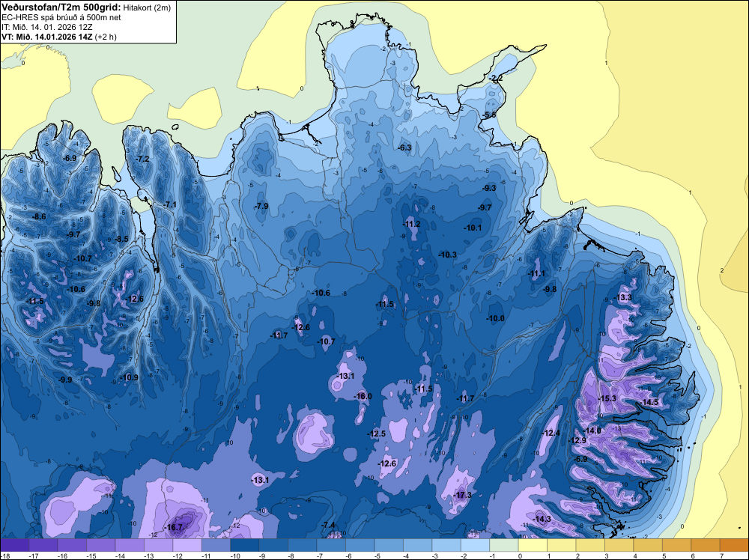
Task: Click the -14 color scale tick label
Action: (119, 556)
